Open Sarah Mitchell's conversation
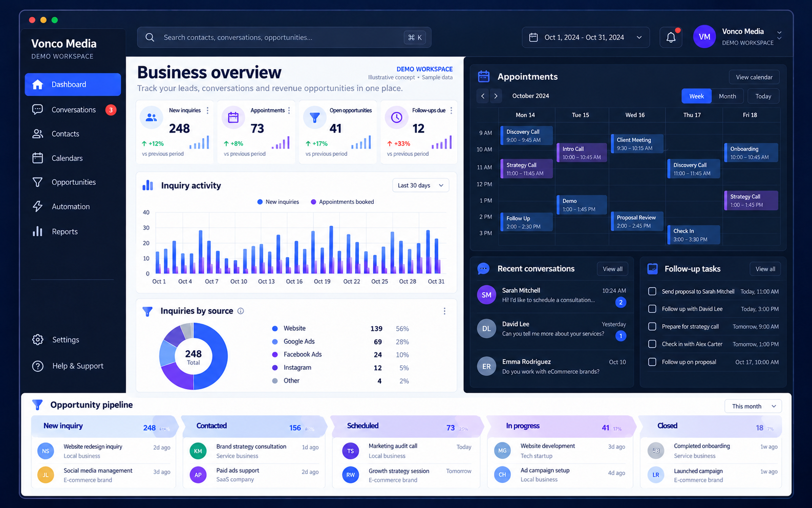Screen dimensions: 812x508 [x=552, y=296]
